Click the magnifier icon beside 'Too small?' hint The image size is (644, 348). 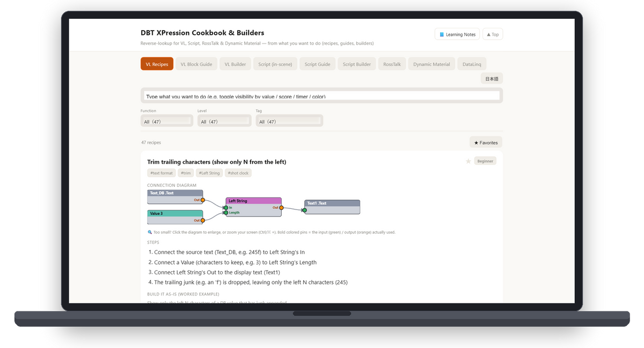(x=150, y=233)
